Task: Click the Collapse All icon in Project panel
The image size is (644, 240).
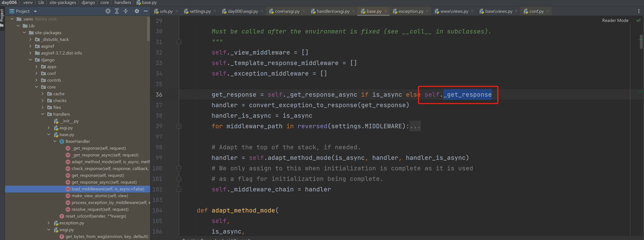Action: [x=126, y=11]
